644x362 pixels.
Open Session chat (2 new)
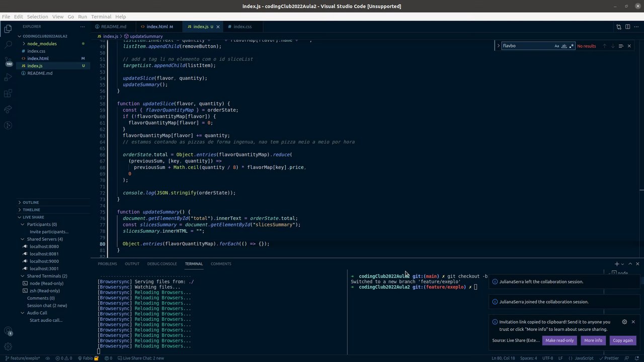tap(47, 306)
